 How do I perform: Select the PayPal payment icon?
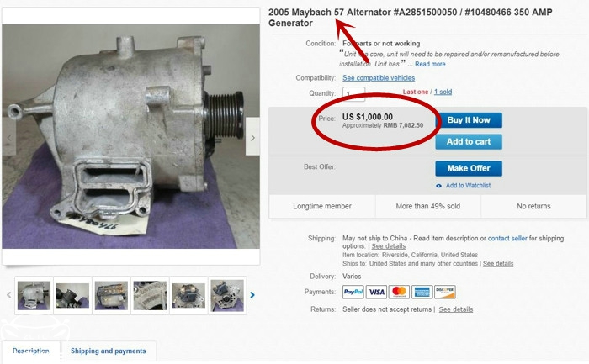[x=353, y=292]
